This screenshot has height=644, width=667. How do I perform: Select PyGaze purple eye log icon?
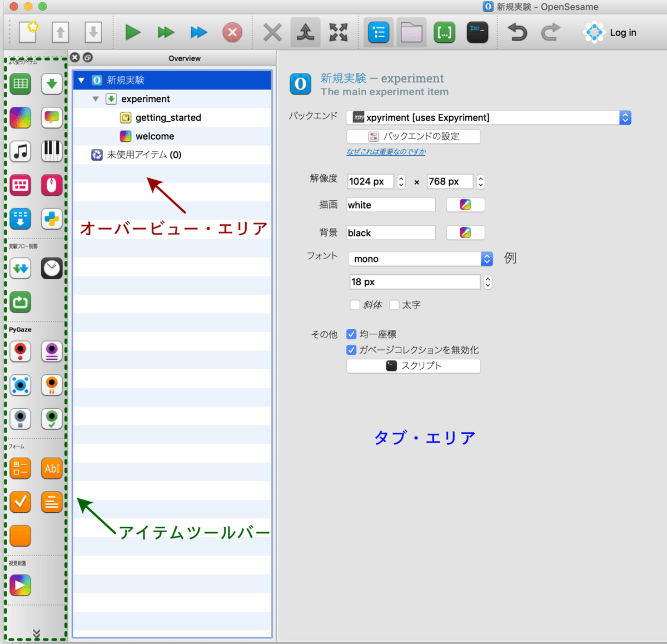(52, 351)
